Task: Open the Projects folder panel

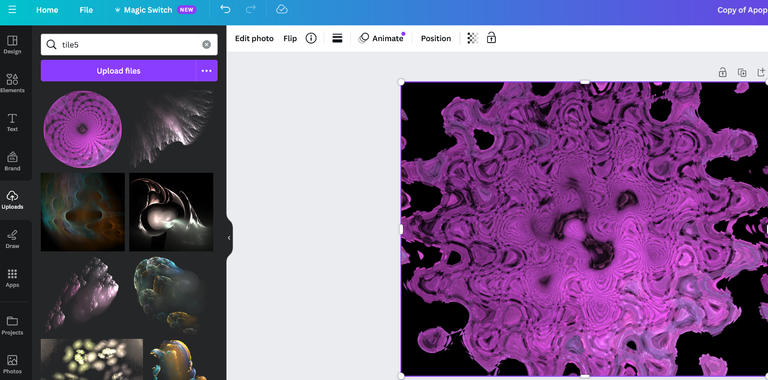Action: (x=12, y=326)
